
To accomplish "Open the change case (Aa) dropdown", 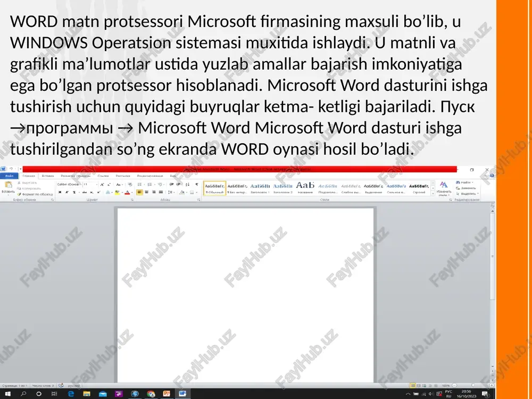I will [x=119, y=185].
